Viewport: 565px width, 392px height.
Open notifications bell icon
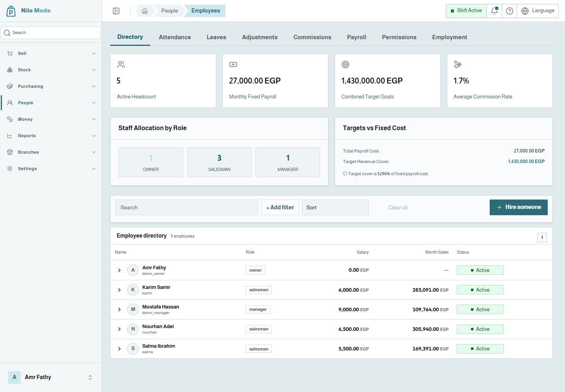pyautogui.click(x=494, y=11)
